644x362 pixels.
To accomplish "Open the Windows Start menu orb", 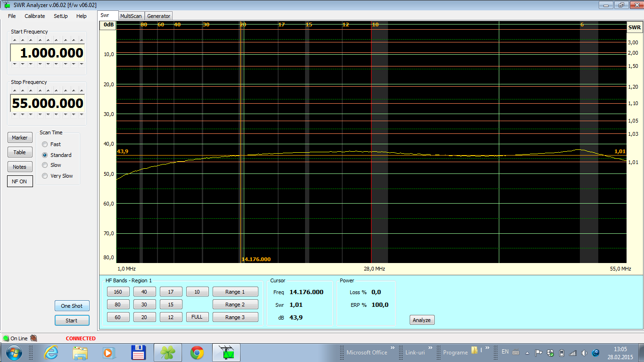I will point(13,353).
